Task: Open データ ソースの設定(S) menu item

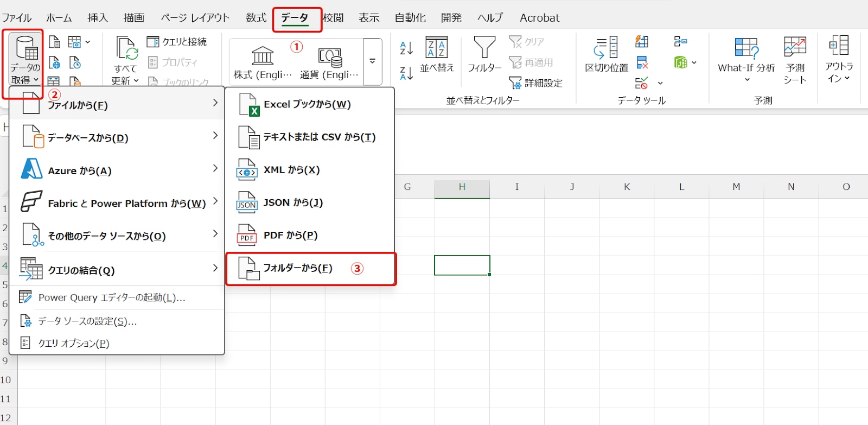Action: pyautogui.click(x=117, y=321)
